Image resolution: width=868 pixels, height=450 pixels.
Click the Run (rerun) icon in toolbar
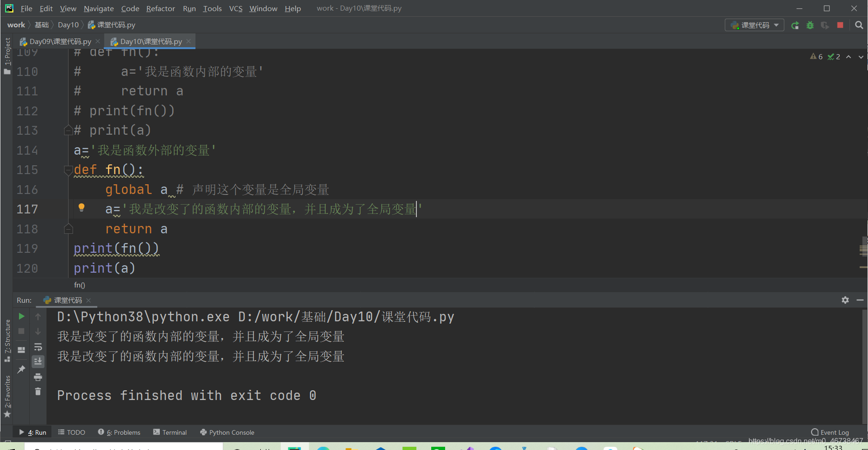795,25
